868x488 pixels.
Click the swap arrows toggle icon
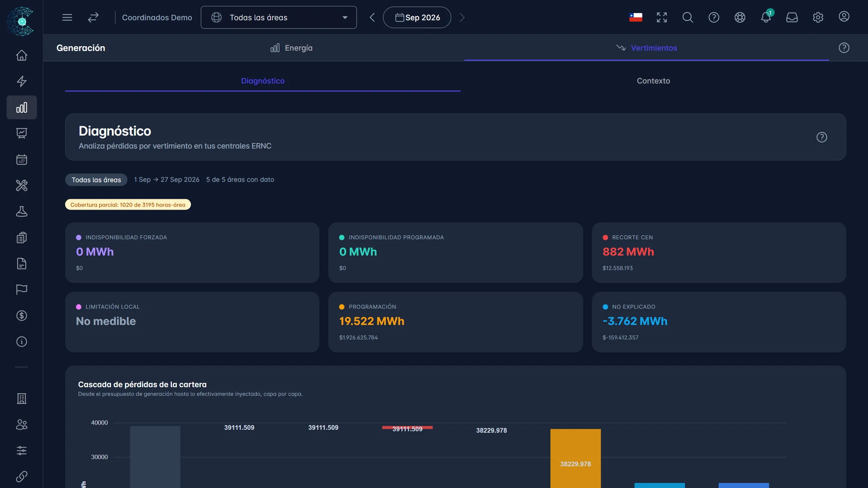(x=93, y=17)
